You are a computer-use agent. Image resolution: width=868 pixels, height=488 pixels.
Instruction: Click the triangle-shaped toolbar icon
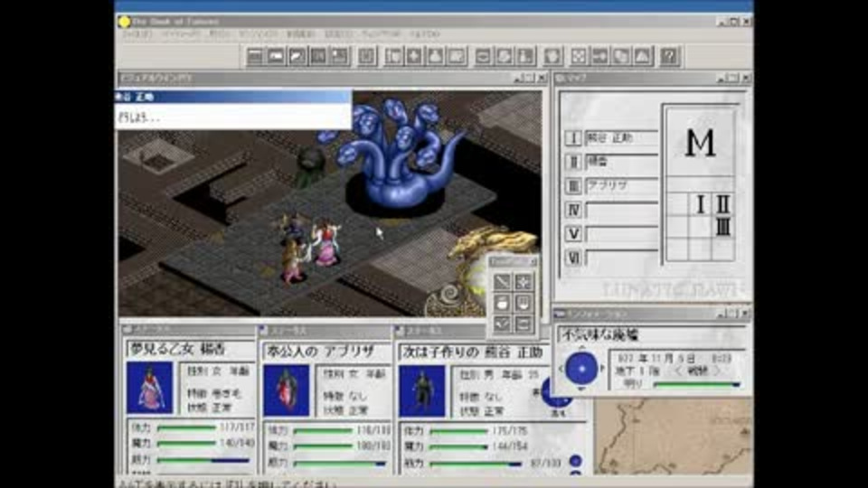(x=642, y=56)
